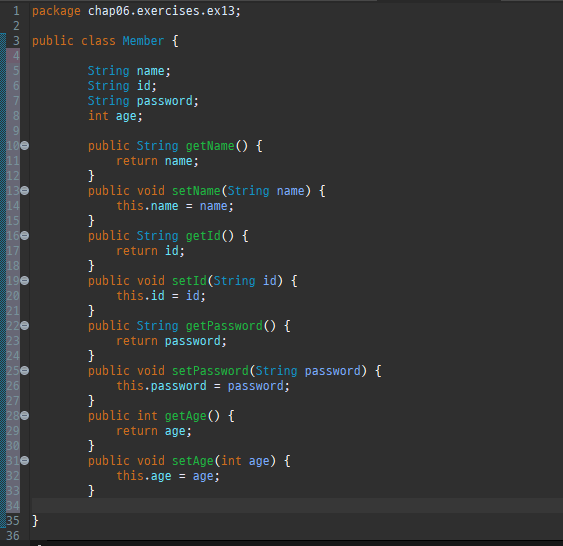Screen dimensions: 563x546
Task: Click the field declaration String name;
Action: (x=129, y=71)
